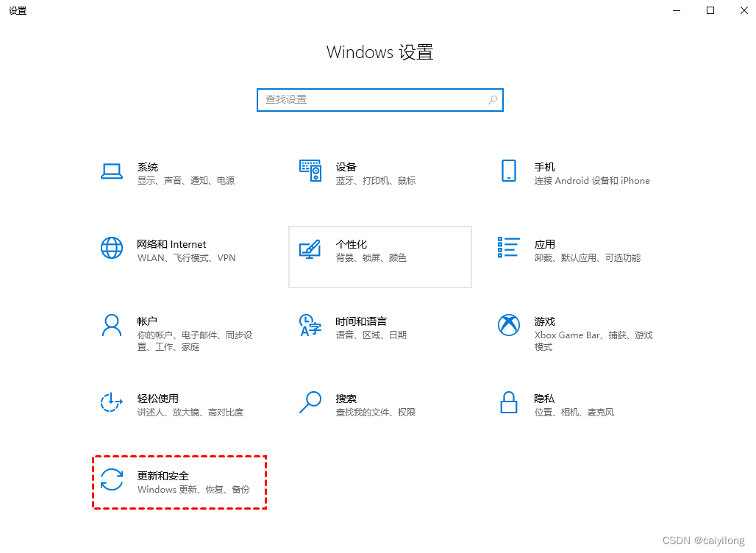Open the 系统 laptop icon

pyautogui.click(x=111, y=171)
